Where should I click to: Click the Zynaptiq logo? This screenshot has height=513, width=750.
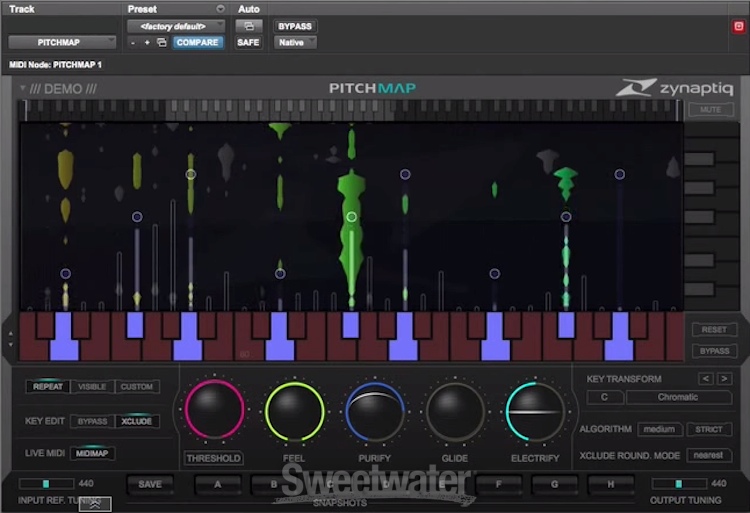[x=674, y=88]
